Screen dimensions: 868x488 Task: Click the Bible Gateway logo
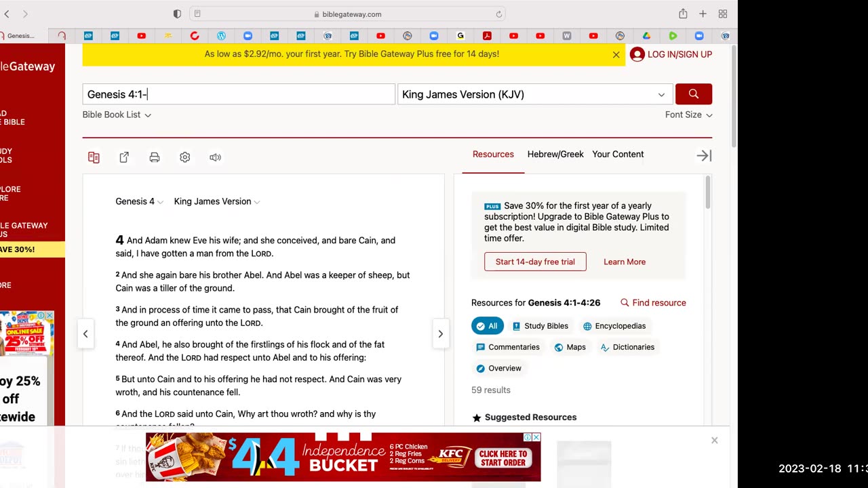pos(28,66)
